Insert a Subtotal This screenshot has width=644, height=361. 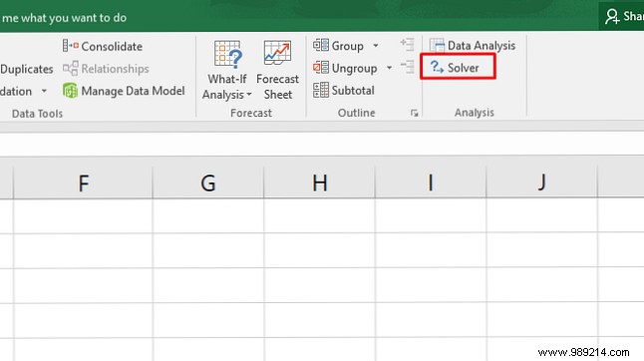pos(343,90)
